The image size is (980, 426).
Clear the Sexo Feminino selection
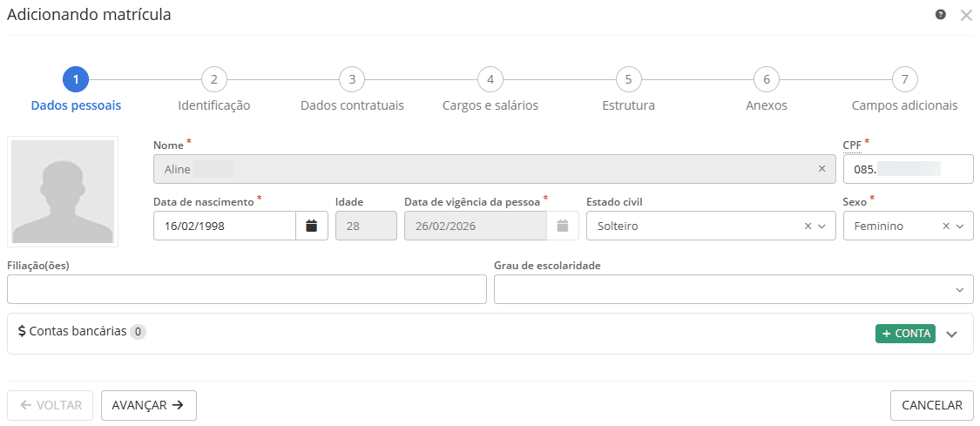(946, 227)
